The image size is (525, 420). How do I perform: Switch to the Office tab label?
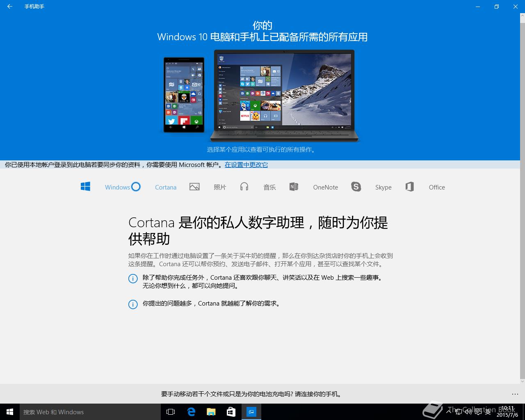point(437,187)
